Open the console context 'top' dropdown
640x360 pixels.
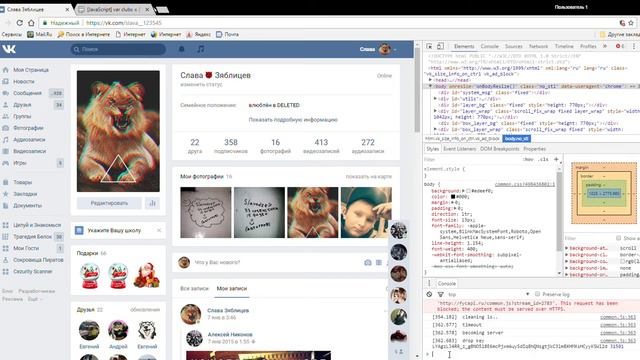click(489, 294)
